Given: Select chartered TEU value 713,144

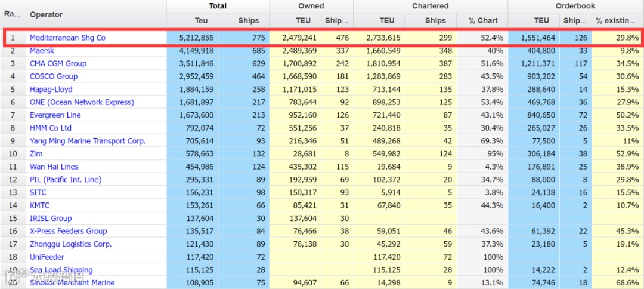Looking at the screenshot, I should point(386,89).
